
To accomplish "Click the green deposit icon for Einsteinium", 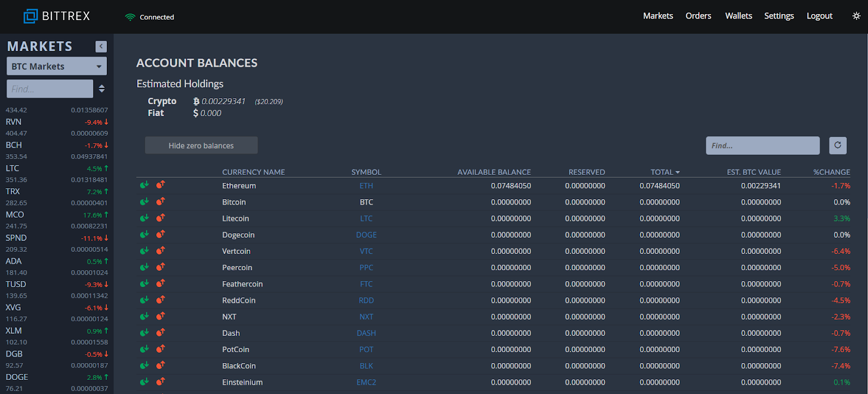I will coord(144,382).
